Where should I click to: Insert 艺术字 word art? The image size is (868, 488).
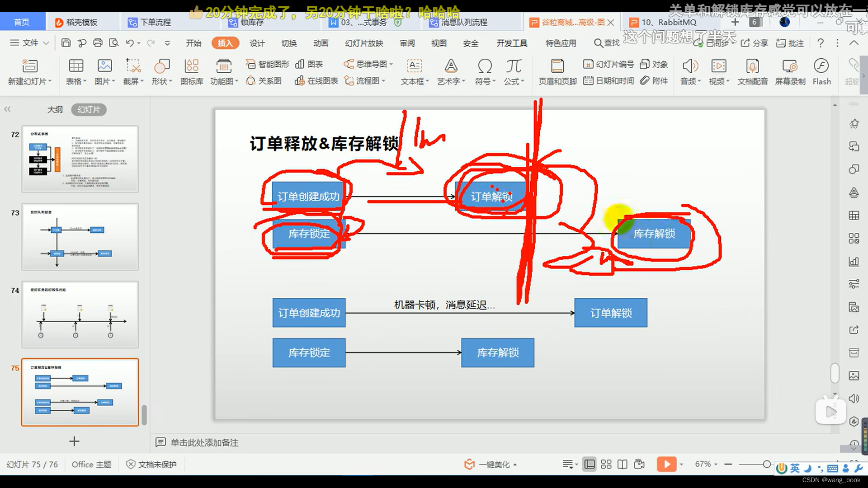click(451, 72)
